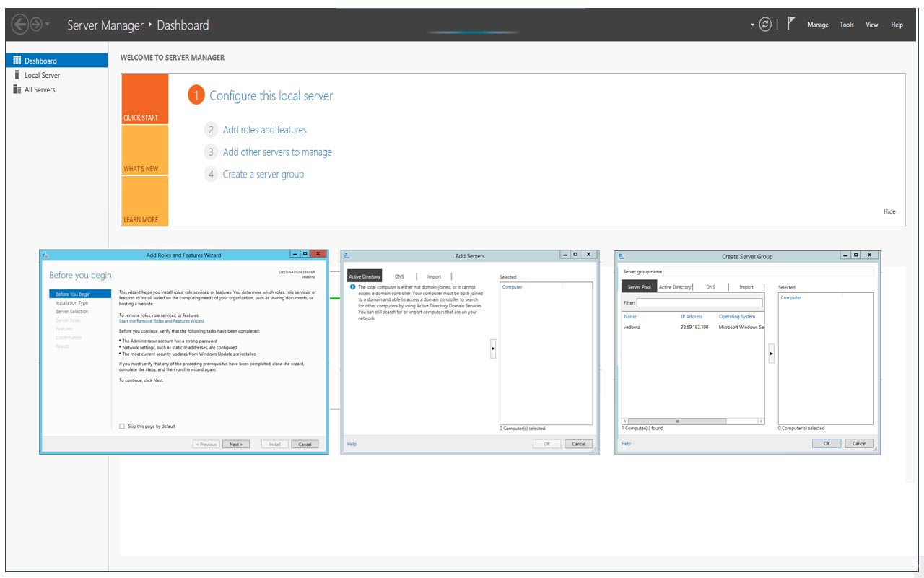This screenshot has height=578, width=924.
Task: Select the Active Directory tab in Add Servers
Action: [365, 276]
